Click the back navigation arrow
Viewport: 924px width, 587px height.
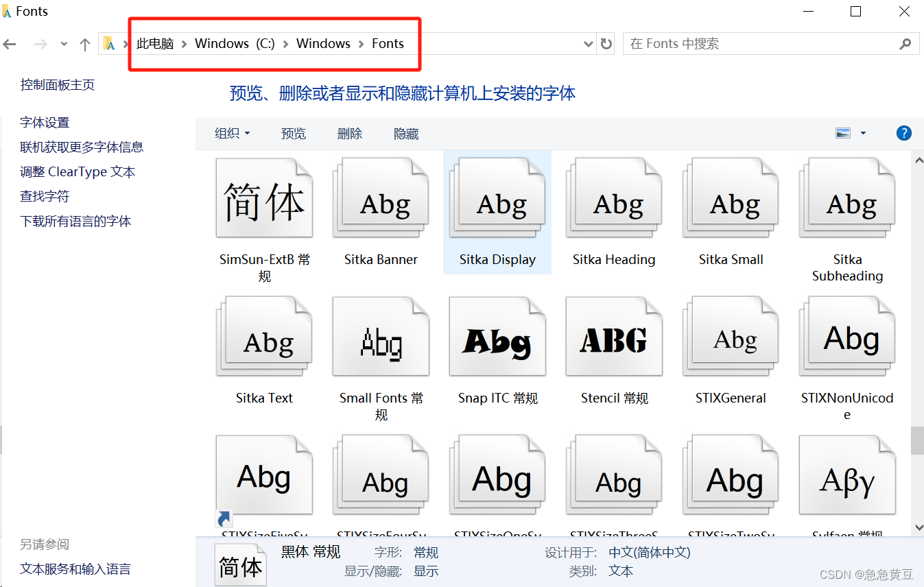[x=10, y=43]
